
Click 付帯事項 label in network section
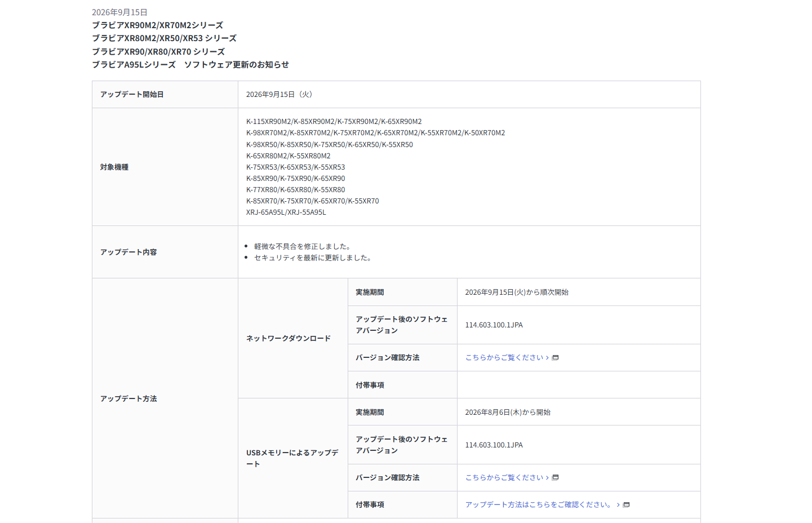[x=370, y=385]
